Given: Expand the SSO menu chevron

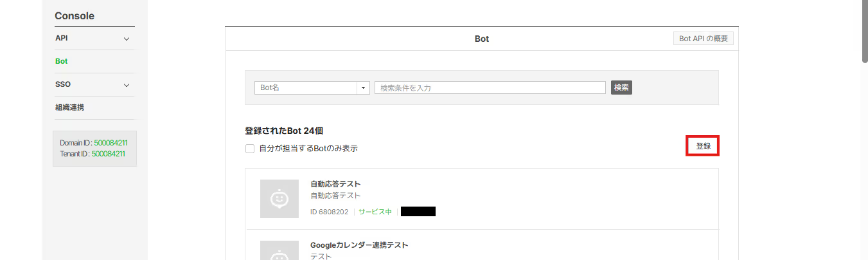Looking at the screenshot, I should tap(127, 85).
